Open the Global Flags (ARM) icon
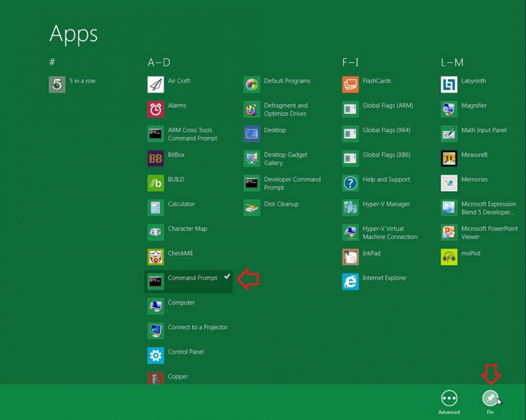 click(351, 109)
